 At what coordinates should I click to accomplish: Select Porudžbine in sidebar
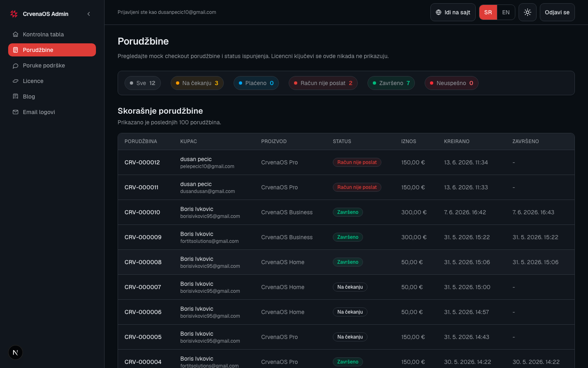coord(52,50)
